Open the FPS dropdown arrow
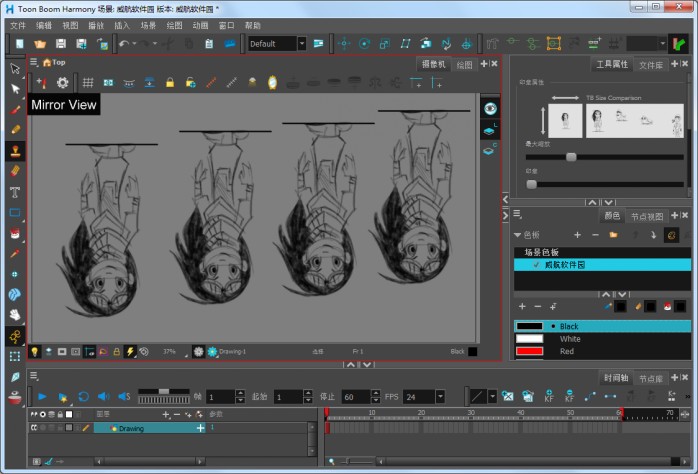 (x=440, y=396)
